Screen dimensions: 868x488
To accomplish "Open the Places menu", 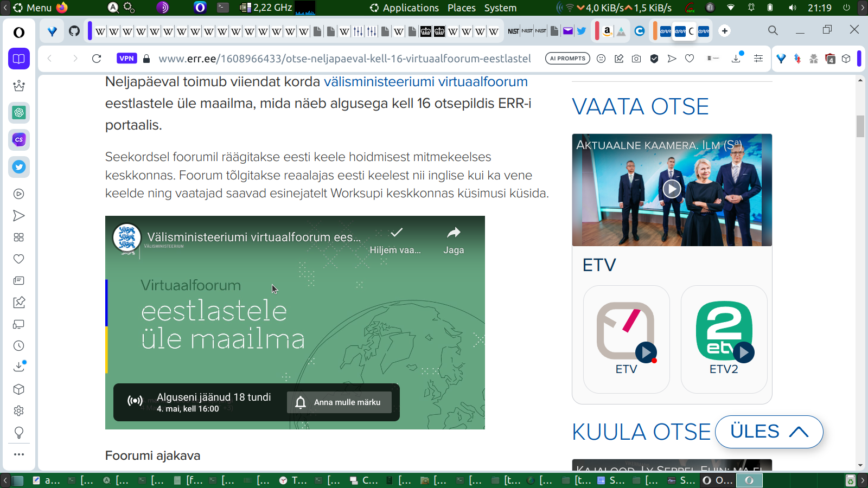I will pos(462,8).
